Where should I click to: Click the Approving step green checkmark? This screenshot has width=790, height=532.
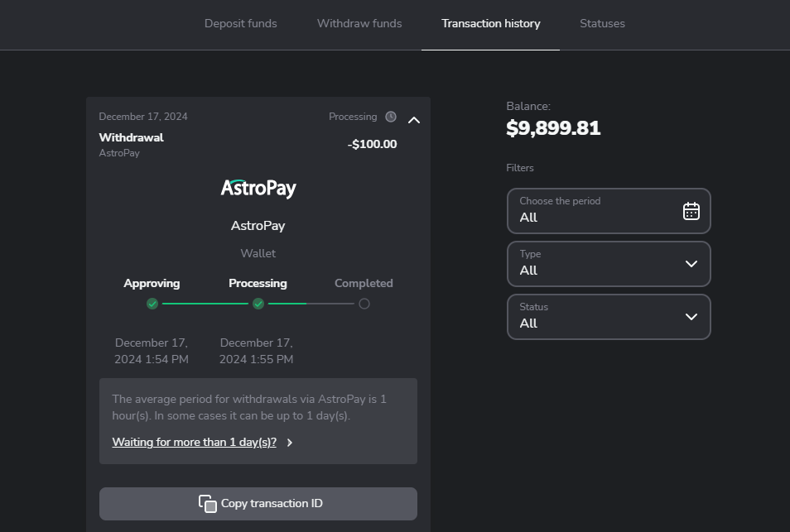pos(152,304)
